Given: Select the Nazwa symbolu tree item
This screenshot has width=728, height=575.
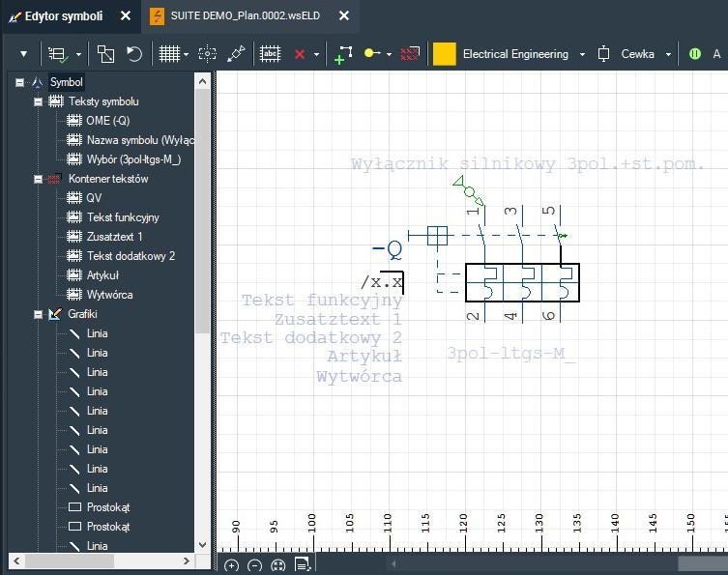Looking at the screenshot, I should [x=140, y=140].
